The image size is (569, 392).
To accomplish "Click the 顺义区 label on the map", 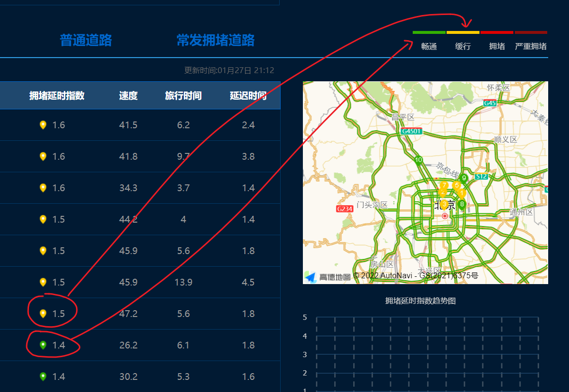I will click(x=506, y=139).
